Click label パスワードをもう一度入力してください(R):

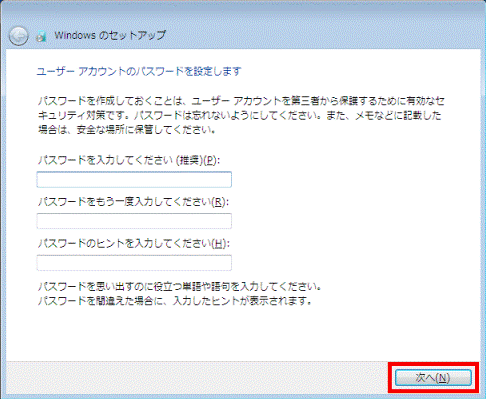pos(133,202)
